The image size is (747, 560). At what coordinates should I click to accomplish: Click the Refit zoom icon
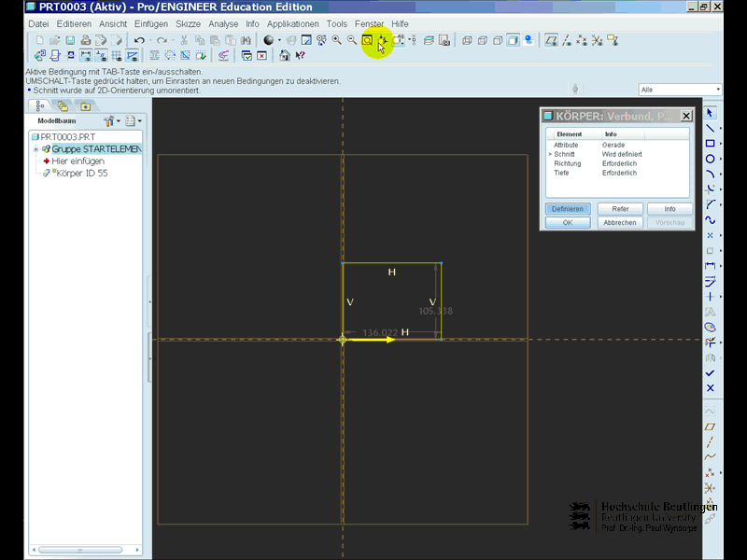point(367,40)
